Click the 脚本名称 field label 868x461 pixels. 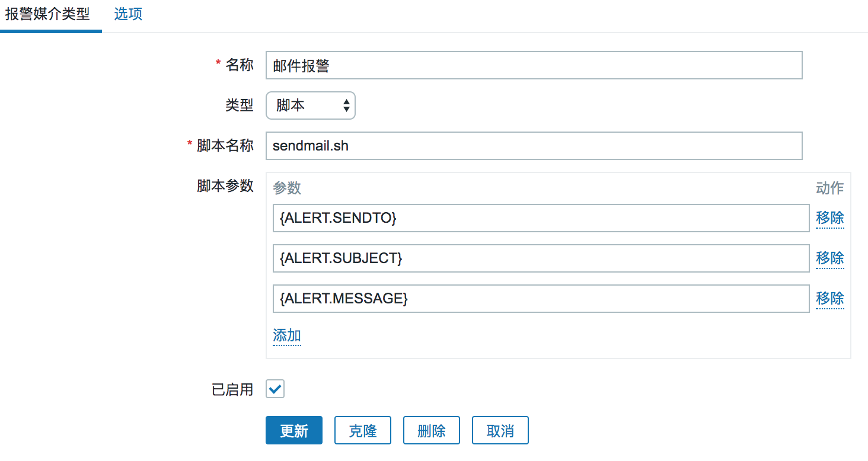pyautogui.click(x=225, y=146)
